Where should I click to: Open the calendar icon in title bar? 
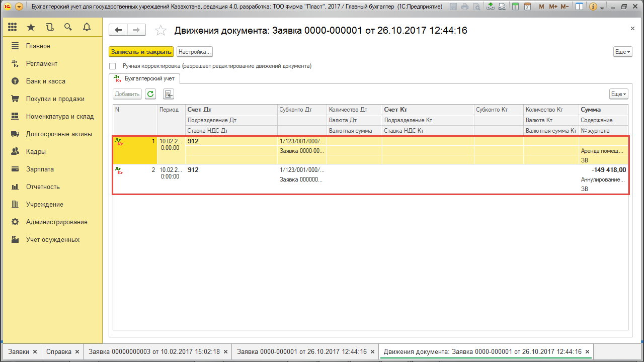527,7
